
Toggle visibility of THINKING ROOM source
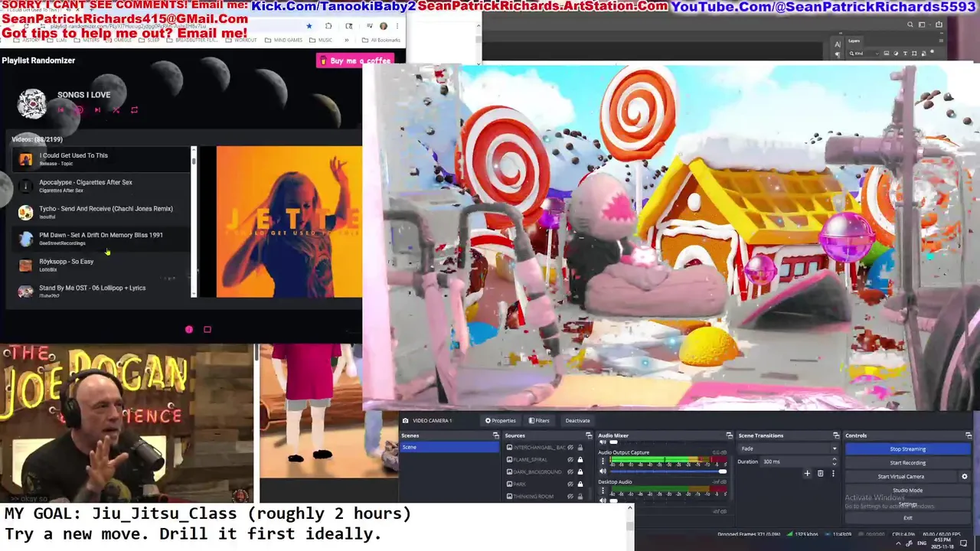click(570, 496)
